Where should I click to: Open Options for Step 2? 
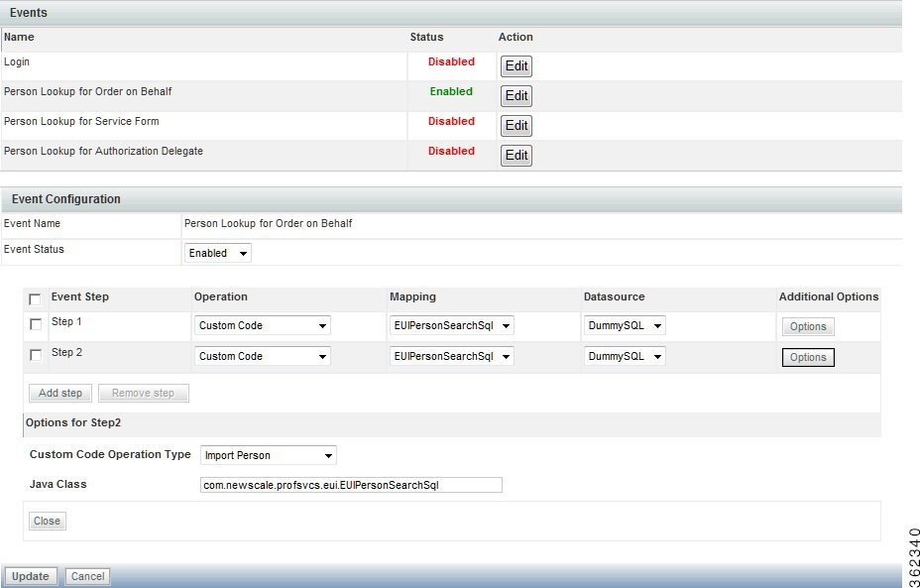click(808, 357)
